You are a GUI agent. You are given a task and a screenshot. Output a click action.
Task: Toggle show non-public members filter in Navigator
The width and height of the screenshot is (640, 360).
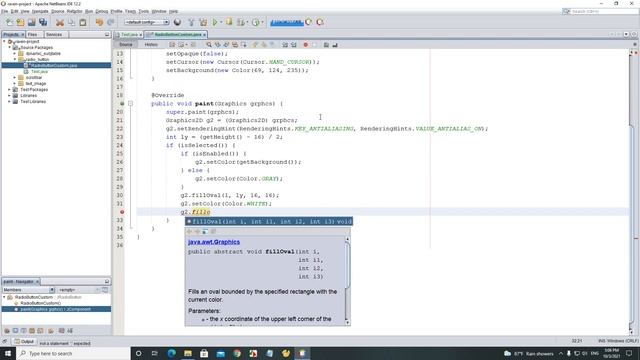tap(31, 331)
